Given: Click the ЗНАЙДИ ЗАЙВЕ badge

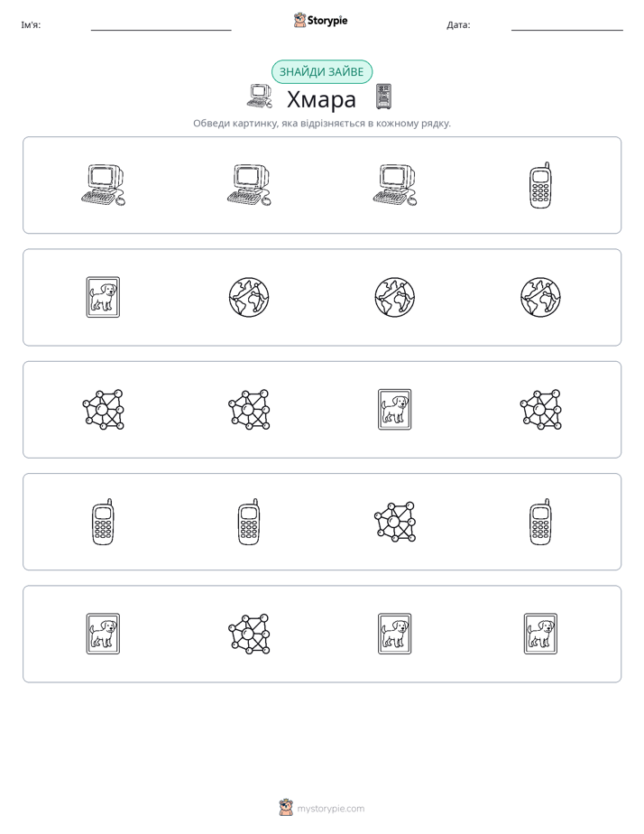Looking at the screenshot, I should 322,72.
